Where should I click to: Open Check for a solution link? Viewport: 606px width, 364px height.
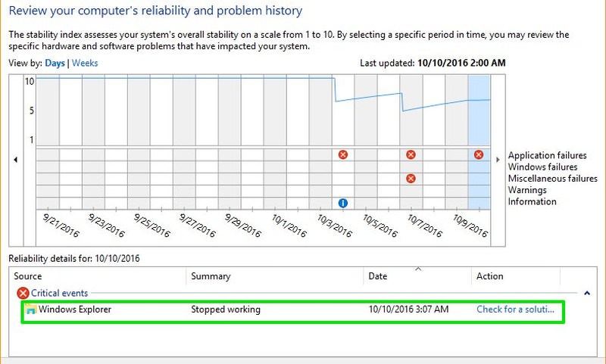click(x=515, y=310)
